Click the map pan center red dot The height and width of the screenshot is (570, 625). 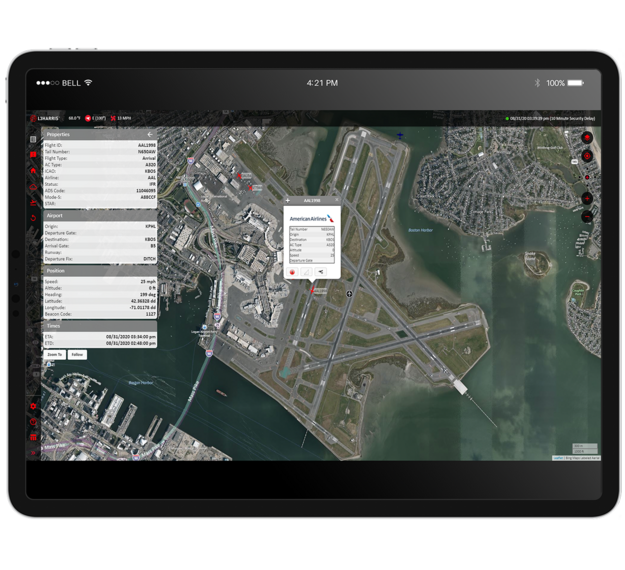[587, 177]
